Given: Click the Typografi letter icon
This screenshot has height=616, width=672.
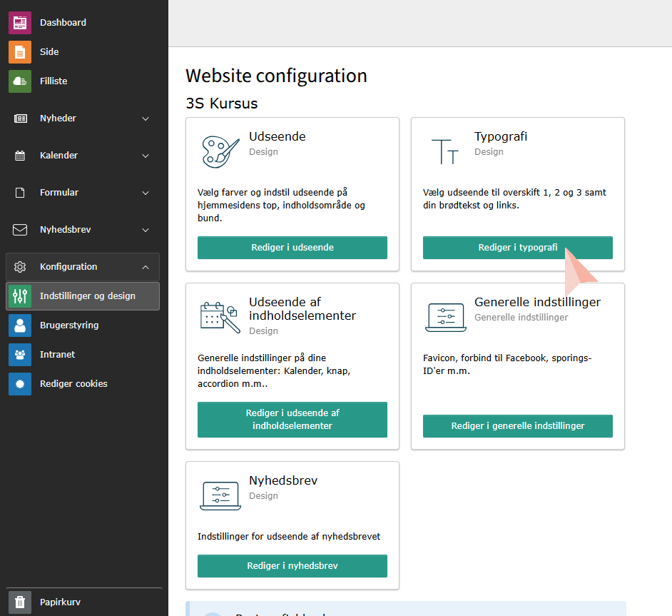Looking at the screenshot, I should tap(445, 151).
